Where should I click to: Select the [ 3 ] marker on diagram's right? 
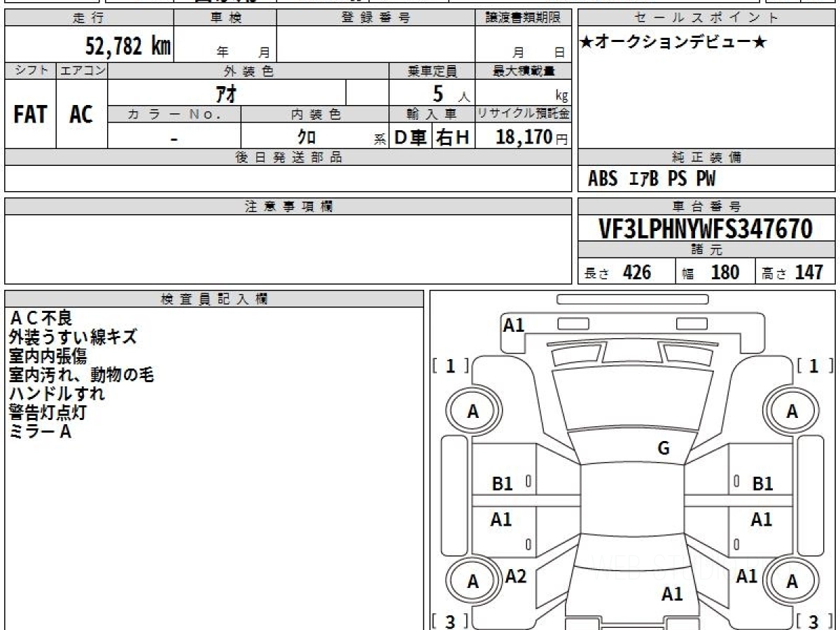[815, 621]
